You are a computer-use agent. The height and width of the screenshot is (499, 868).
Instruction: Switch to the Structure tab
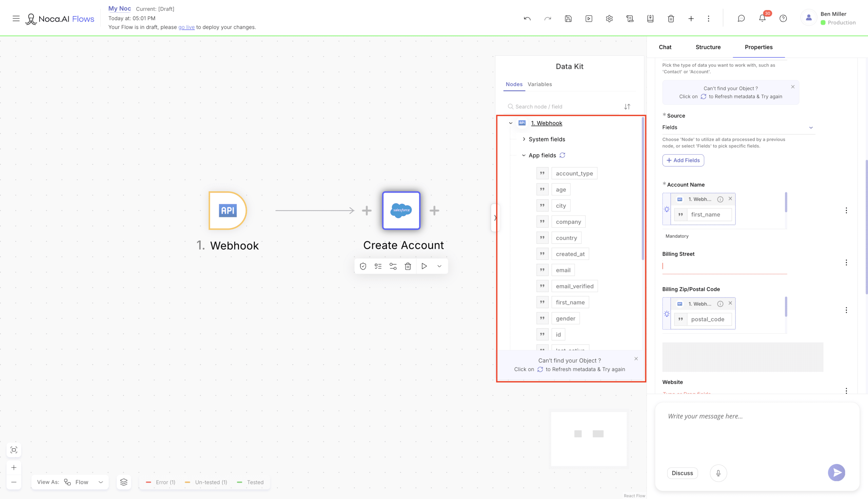tap(708, 47)
